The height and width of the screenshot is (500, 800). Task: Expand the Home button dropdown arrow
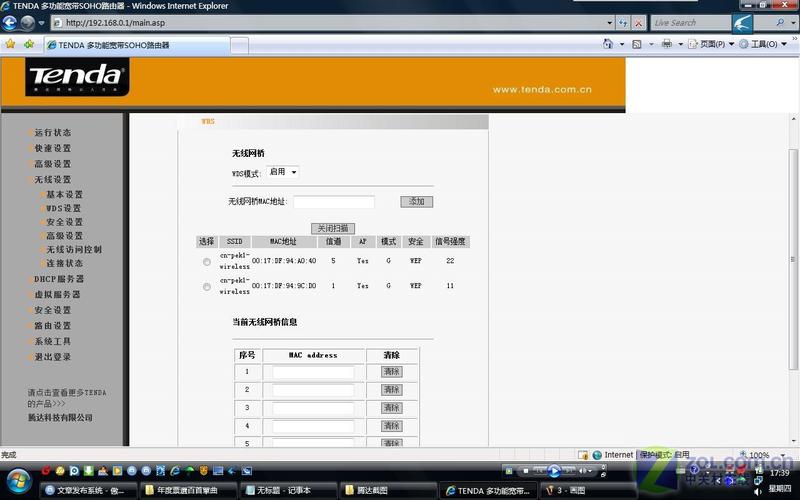pos(621,44)
